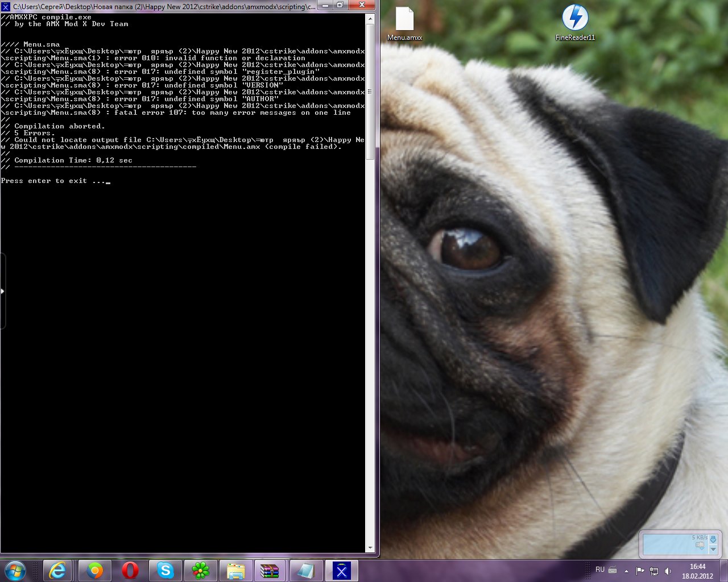This screenshot has width=728, height=582.
Task: Open the Menu.amxx file on the desktop
Action: pos(404,23)
